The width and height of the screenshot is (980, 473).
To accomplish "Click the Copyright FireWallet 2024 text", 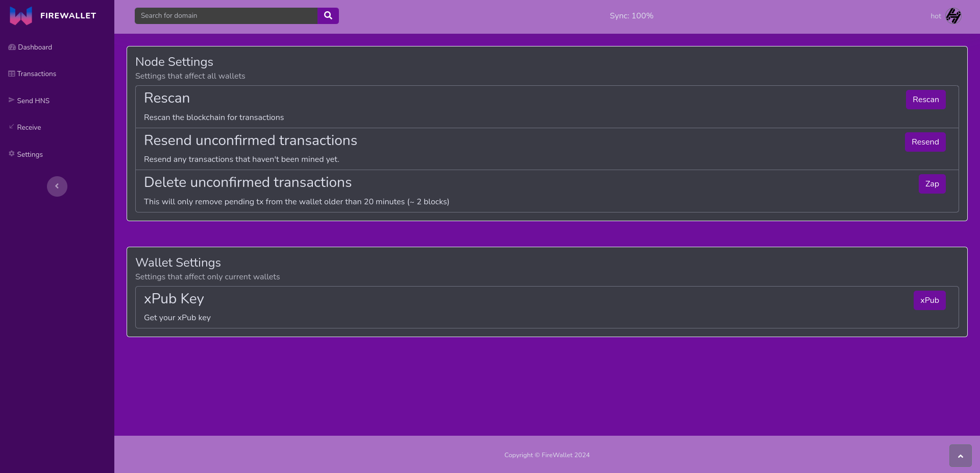I will (x=547, y=455).
